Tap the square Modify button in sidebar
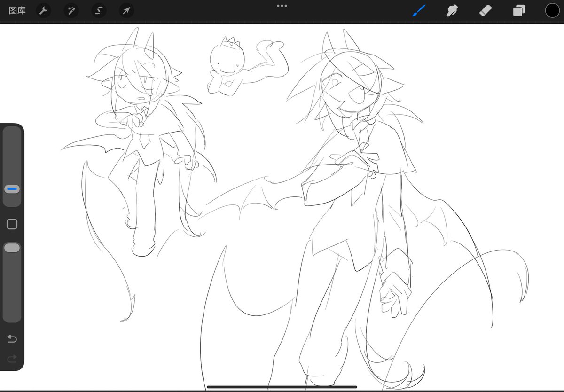 pos(12,224)
